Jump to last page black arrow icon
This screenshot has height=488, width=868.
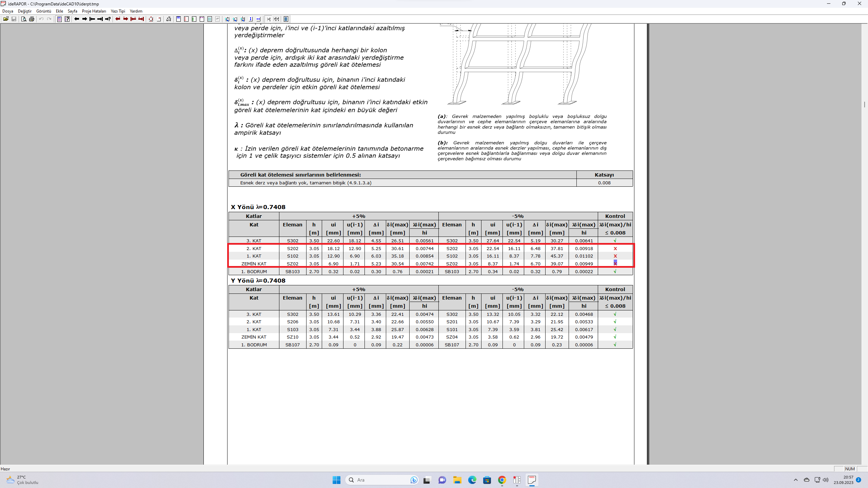click(x=100, y=19)
